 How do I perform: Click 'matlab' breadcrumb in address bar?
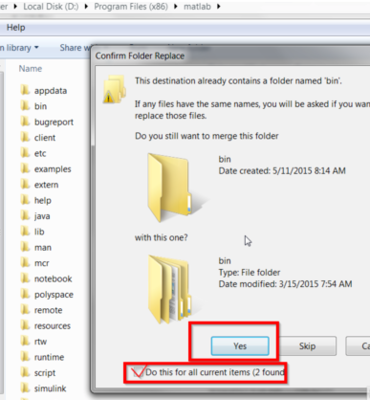[x=197, y=7]
